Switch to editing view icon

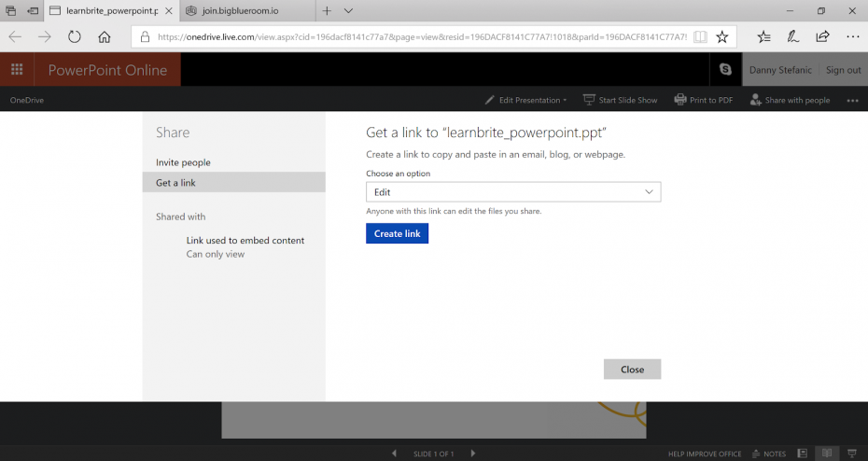pyautogui.click(x=802, y=454)
